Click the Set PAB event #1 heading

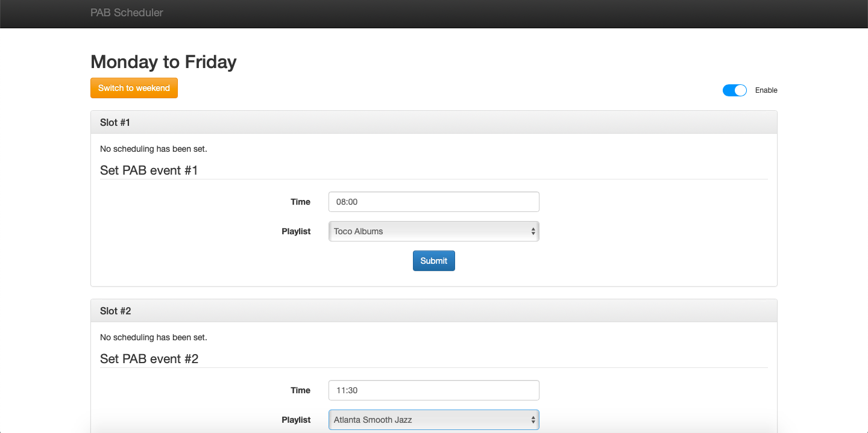[149, 170]
